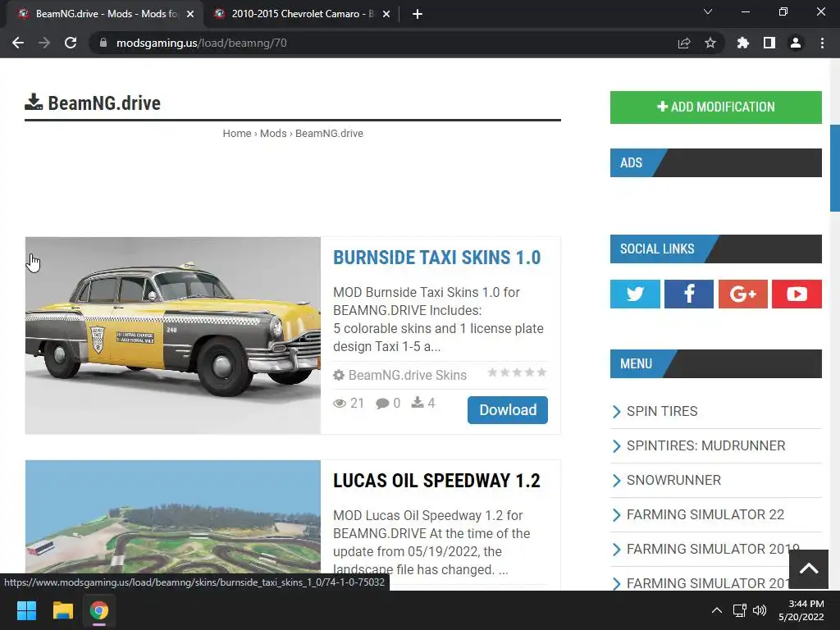840x630 pixels.
Task: Click the page's vertical scrollbar thumb
Action: tap(834, 168)
